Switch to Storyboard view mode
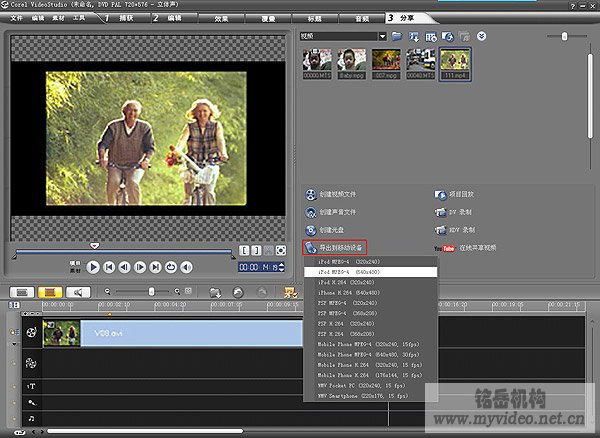 point(20,292)
